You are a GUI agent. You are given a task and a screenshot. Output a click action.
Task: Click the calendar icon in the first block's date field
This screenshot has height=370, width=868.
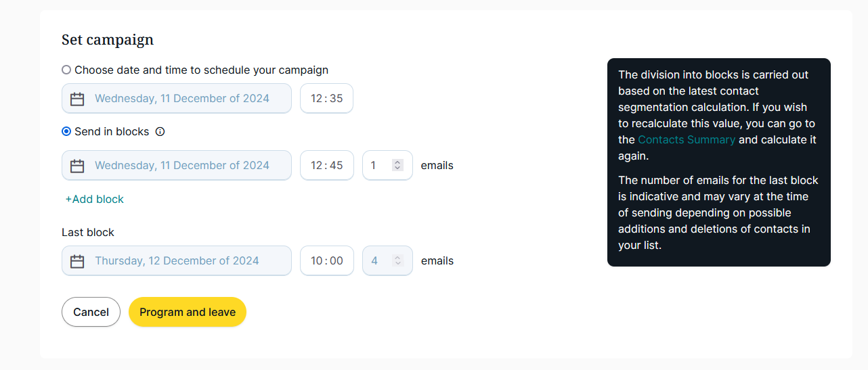[x=77, y=166]
